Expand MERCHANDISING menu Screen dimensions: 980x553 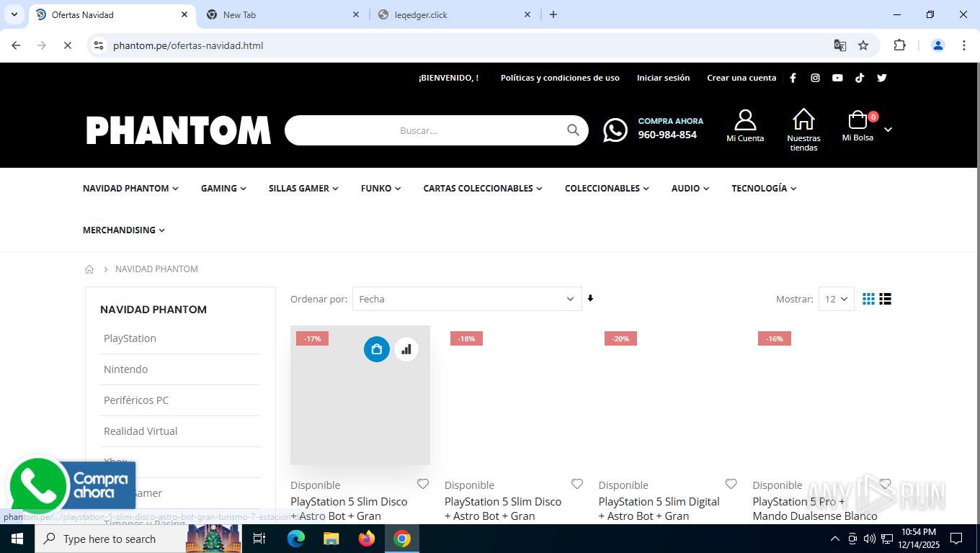coord(124,230)
